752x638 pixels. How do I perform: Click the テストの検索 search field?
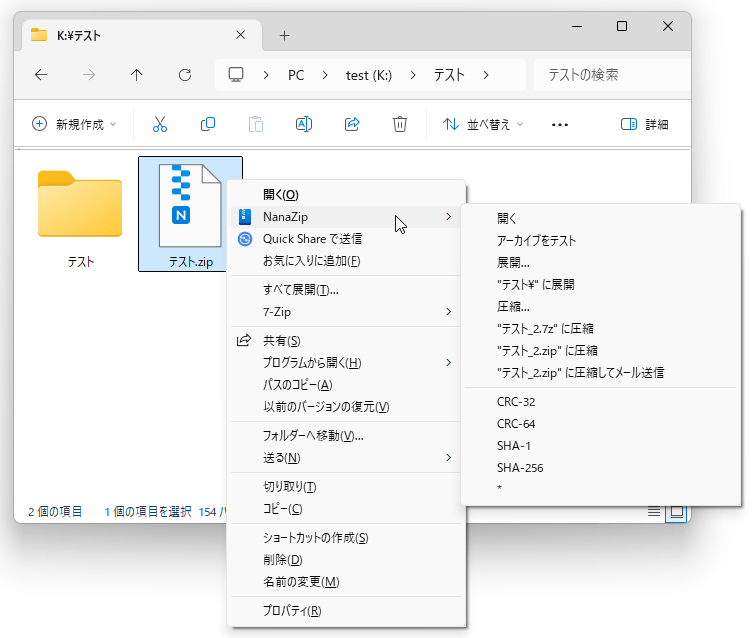click(x=612, y=75)
